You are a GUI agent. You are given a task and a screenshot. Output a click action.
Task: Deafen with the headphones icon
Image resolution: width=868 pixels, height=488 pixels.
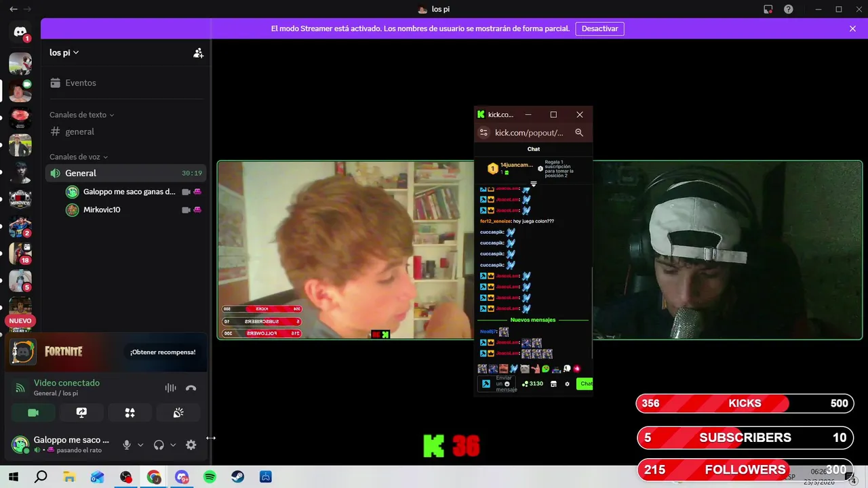pos(159,445)
